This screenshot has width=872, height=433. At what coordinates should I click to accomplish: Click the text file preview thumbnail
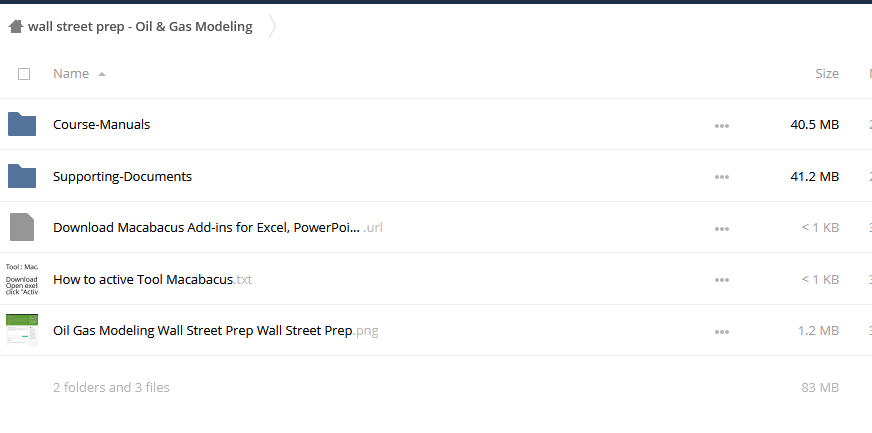point(22,278)
